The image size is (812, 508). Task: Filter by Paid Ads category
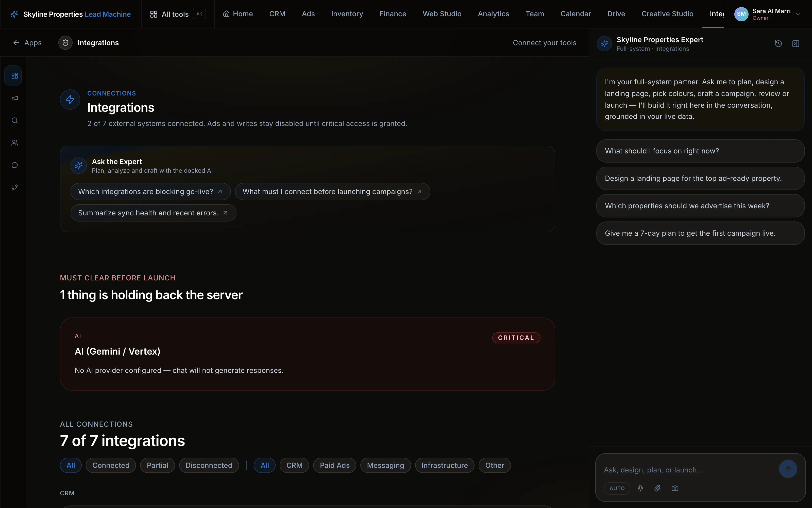click(x=334, y=465)
